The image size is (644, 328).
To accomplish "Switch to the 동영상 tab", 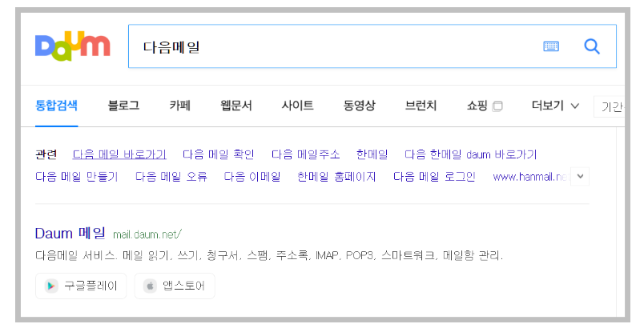I will click(359, 106).
